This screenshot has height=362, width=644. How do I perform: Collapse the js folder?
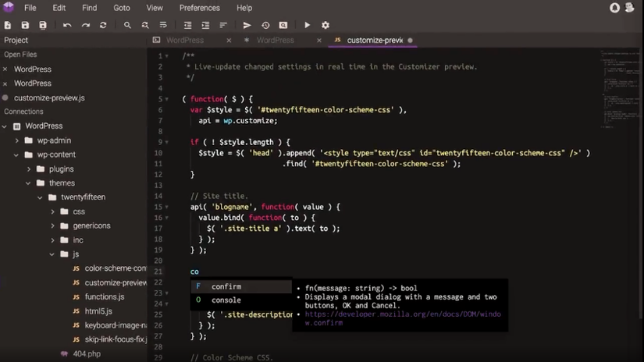pos(52,254)
